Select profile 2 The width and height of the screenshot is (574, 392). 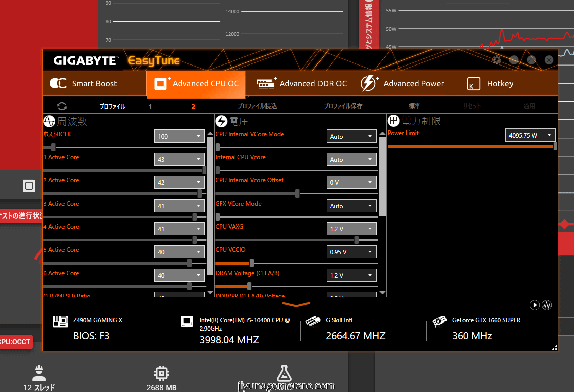[193, 107]
